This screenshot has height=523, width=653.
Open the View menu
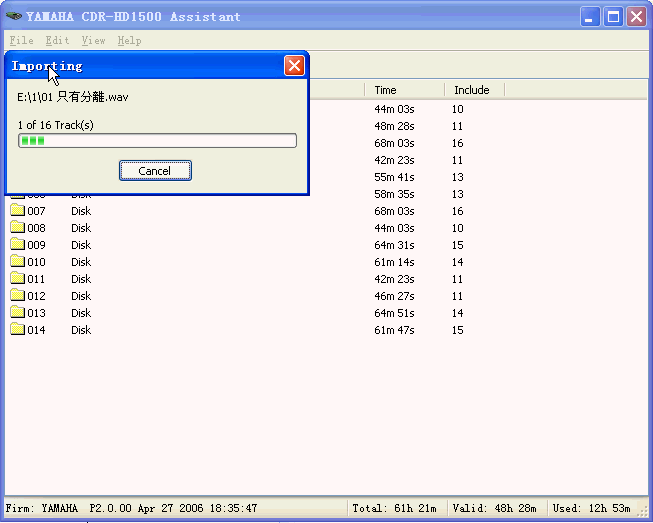[93, 40]
